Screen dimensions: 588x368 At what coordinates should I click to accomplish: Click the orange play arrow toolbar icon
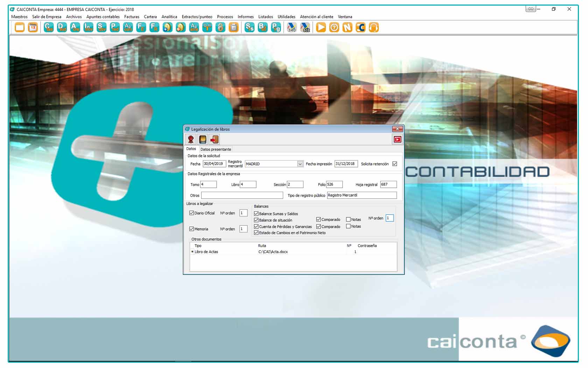321,27
